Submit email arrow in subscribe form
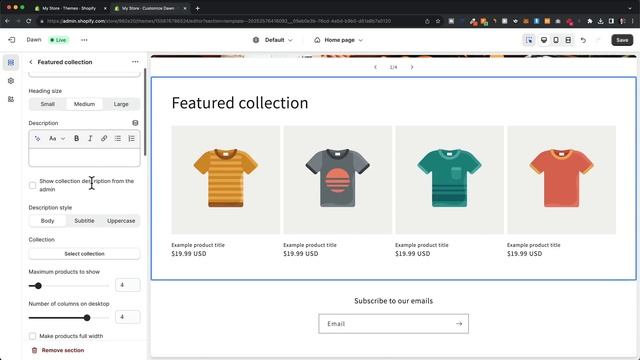 [x=459, y=324]
